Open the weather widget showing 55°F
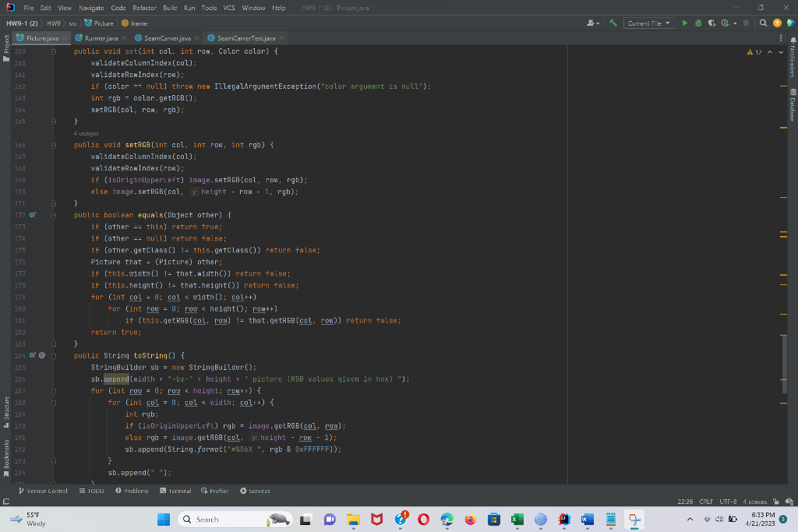This screenshot has height=532, width=798. (x=29, y=520)
